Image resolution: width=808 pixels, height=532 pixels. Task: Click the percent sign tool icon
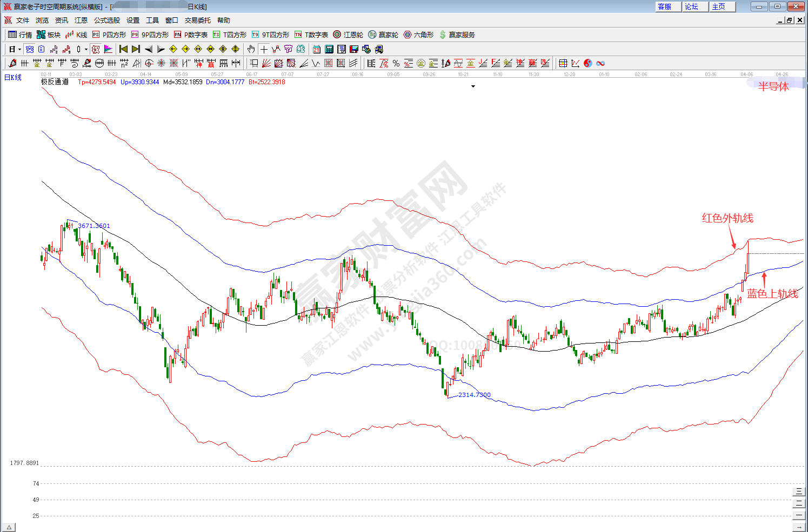pos(396,63)
